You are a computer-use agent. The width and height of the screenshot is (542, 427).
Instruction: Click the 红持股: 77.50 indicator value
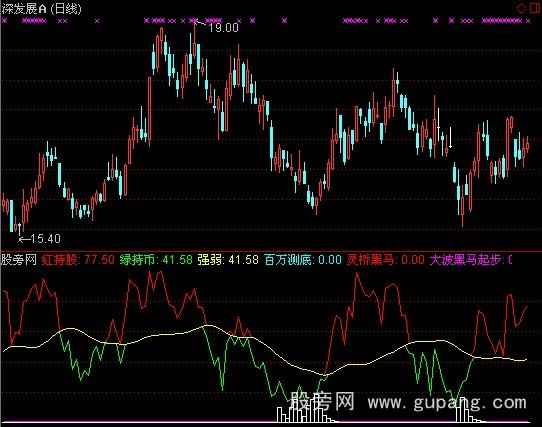click(78, 260)
